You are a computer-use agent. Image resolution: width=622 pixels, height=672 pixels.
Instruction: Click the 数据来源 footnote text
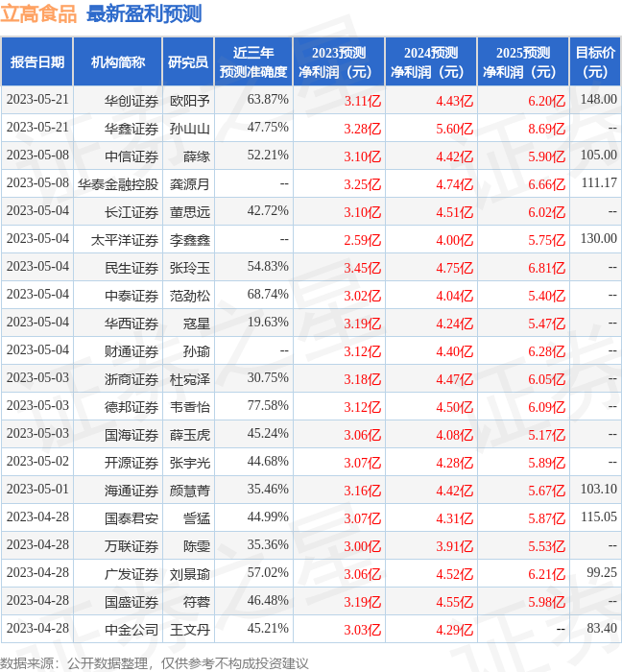point(155,663)
